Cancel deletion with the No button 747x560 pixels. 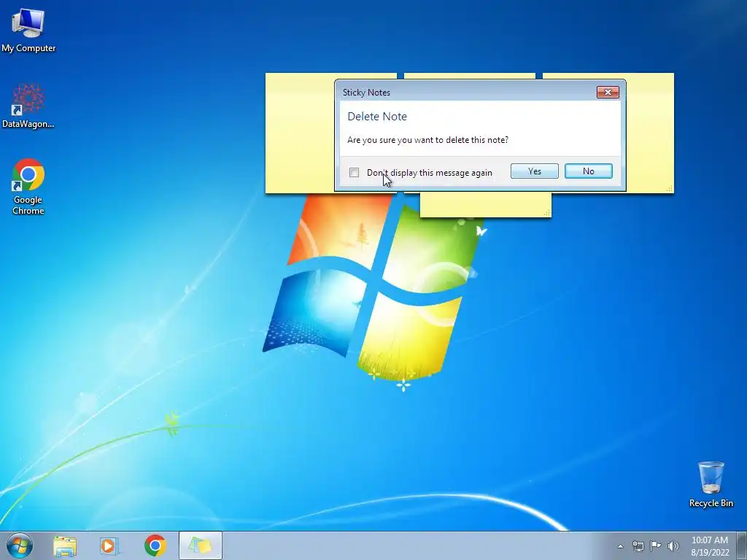click(589, 171)
